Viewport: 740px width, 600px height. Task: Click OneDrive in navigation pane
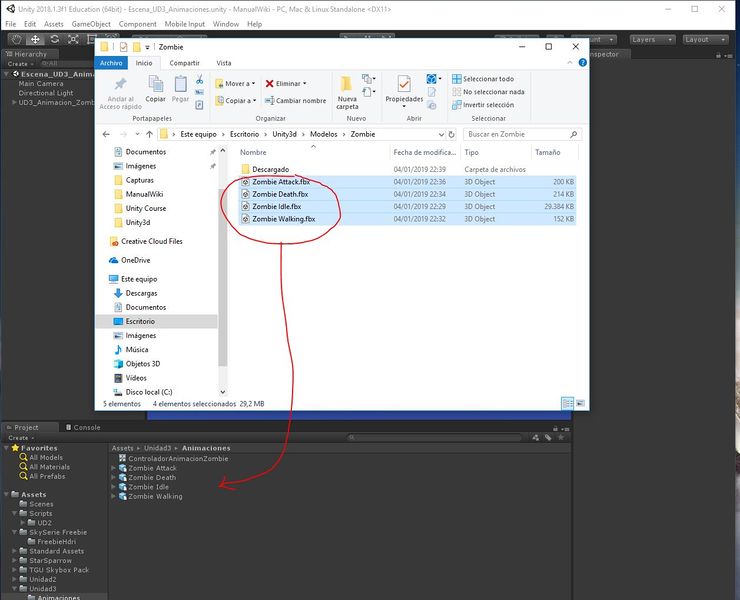click(135, 260)
